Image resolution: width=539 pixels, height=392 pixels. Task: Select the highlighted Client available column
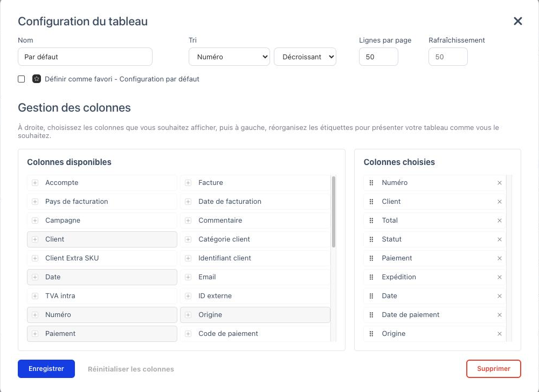[102, 239]
